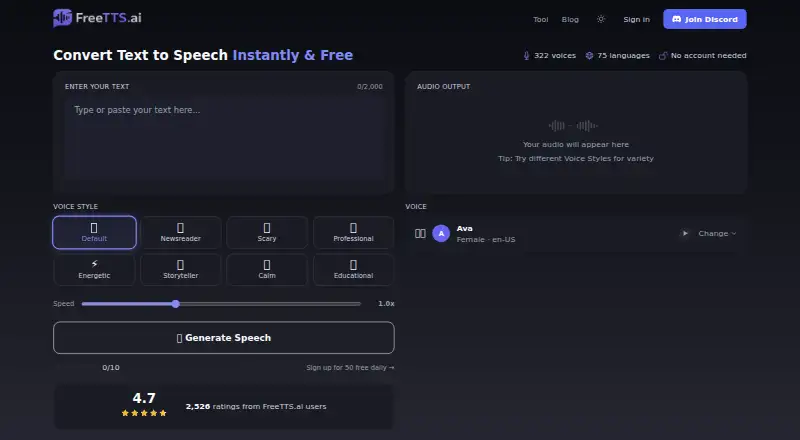Click the Generate Speech button

pos(224,337)
